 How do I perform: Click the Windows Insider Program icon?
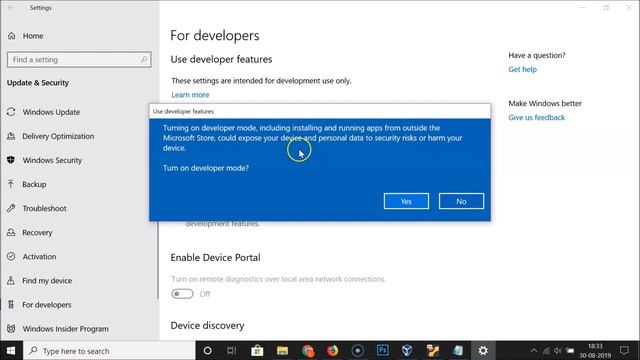tap(11, 329)
